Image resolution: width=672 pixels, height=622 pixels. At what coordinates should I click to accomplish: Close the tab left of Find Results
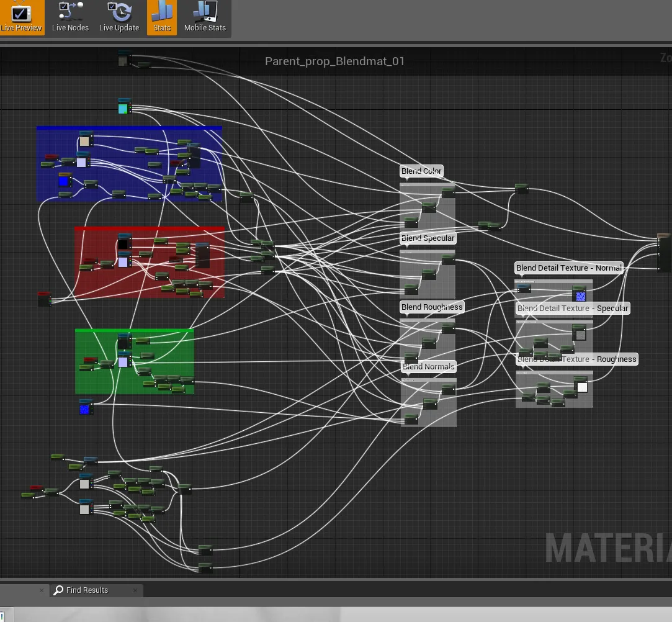point(41,590)
